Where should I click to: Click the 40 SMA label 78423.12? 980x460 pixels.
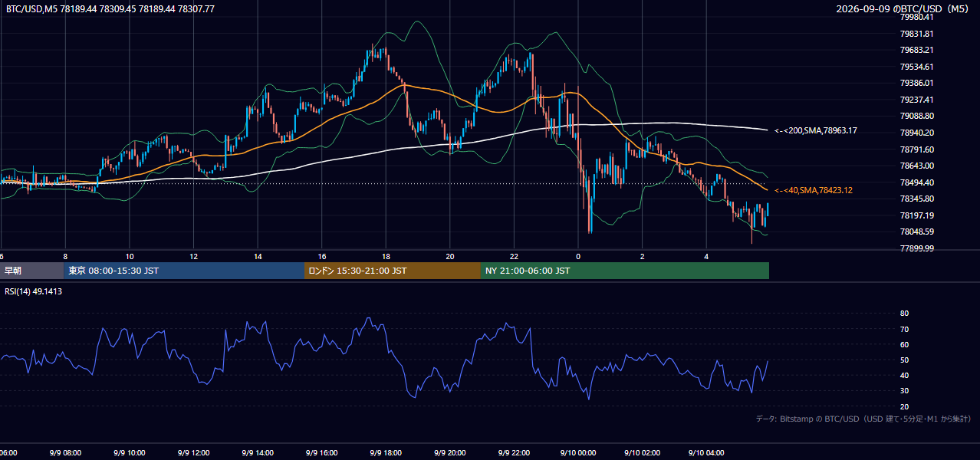814,190
